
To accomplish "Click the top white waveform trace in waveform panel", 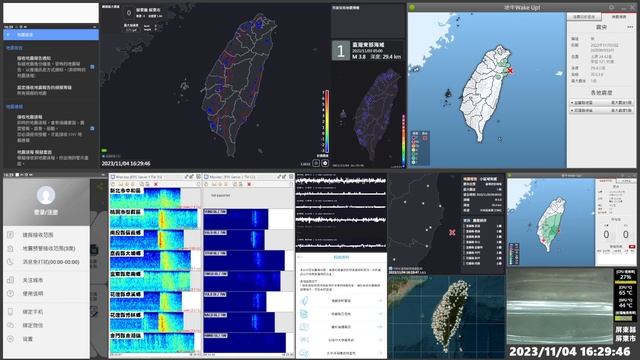I will [x=341, y=180].
